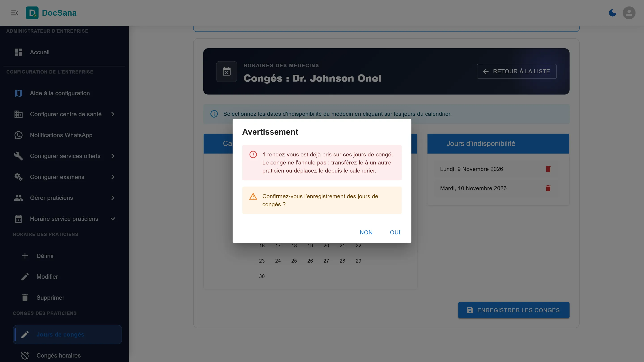Collapse Horaire service praticiens chevron
The height and width of the screenshot is (362, 644).
pyautogui.click(x=113, y=219)
